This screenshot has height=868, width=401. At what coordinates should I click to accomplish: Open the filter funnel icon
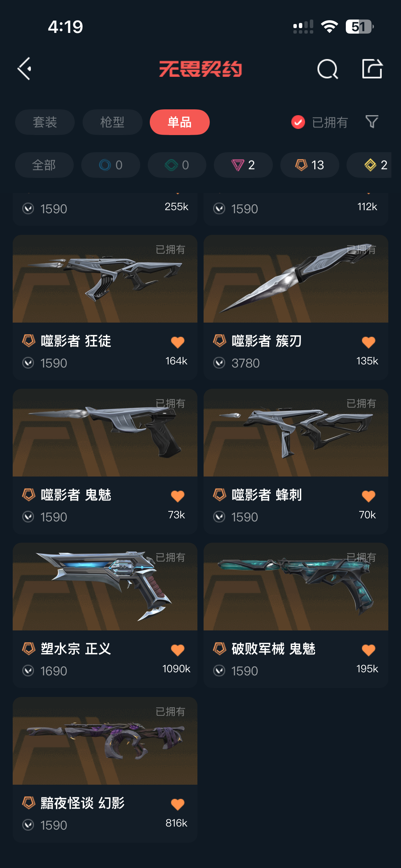pos(372,122)
